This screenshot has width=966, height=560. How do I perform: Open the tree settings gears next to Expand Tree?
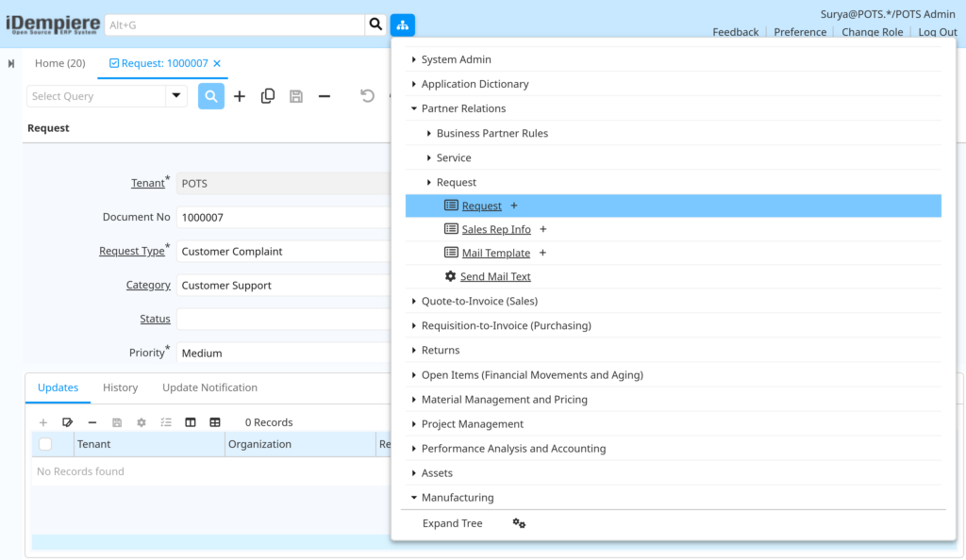pyautogui.click(x=519, y=523)
